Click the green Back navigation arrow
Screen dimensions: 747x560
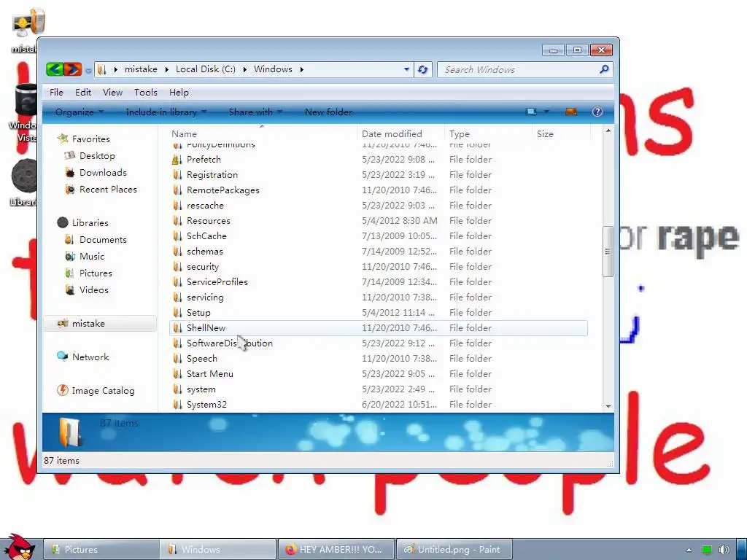tap(55, 69)
